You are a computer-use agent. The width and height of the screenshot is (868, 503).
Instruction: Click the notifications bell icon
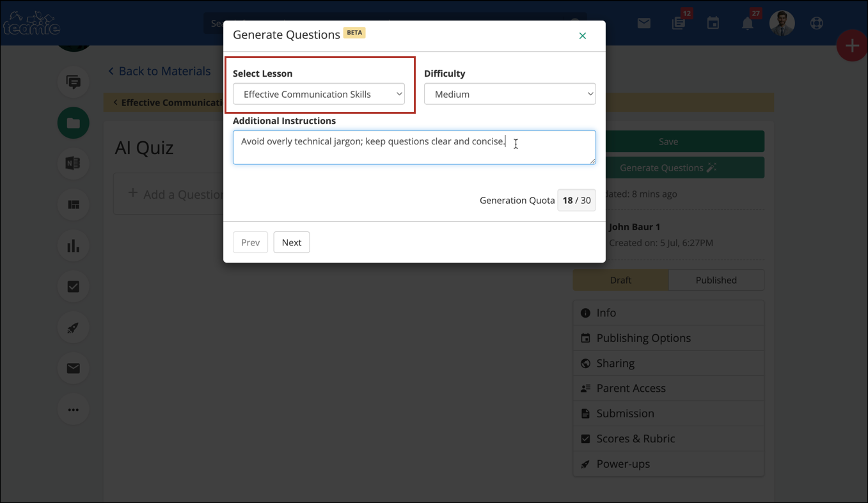747,24
